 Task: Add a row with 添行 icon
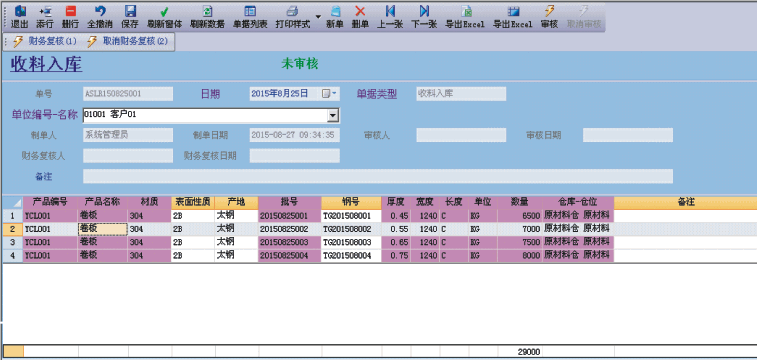click(x=46, y=16)
